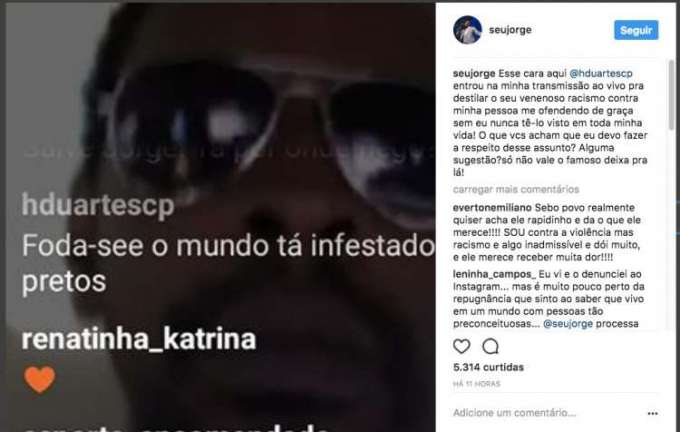
Task: Click the bold seujorge name in the caption
Action: coord(474,73)
